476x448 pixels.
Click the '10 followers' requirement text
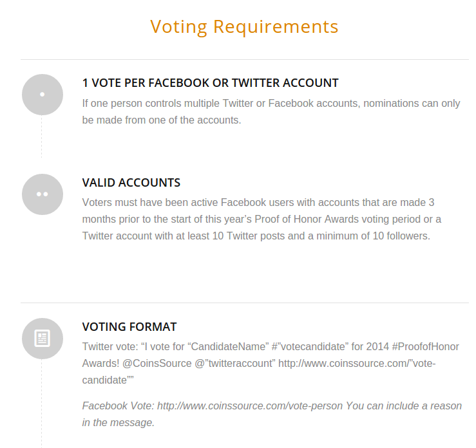coord(401,236)
